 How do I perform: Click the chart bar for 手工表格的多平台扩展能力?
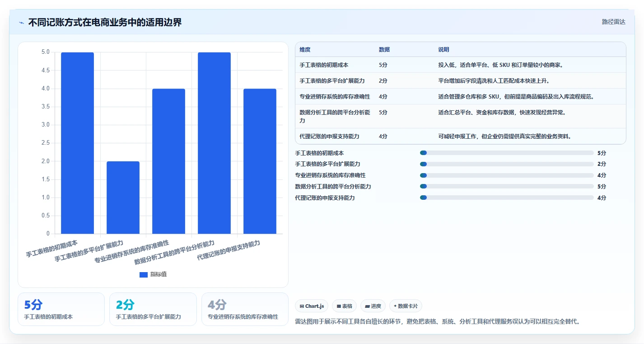point(123,198)
